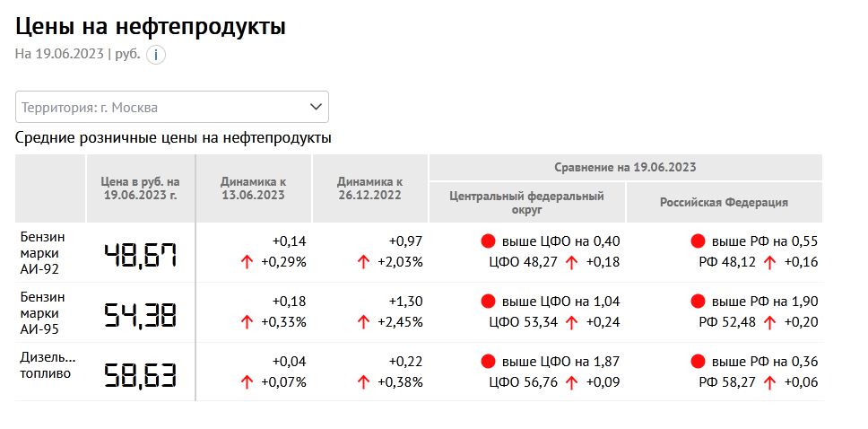Click the red up arrow next to +2,45%
Screen dimensions: 868x429
(363, 322)
